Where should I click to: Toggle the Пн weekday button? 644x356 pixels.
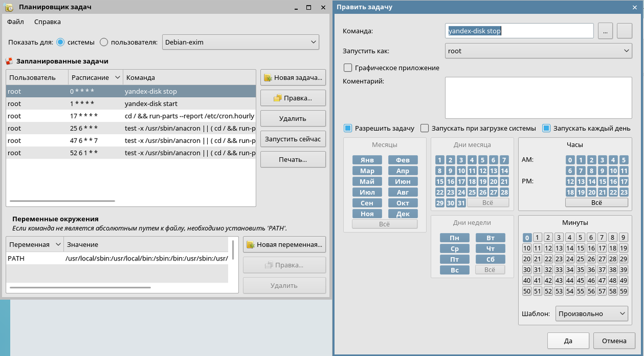tap(454, 238)
